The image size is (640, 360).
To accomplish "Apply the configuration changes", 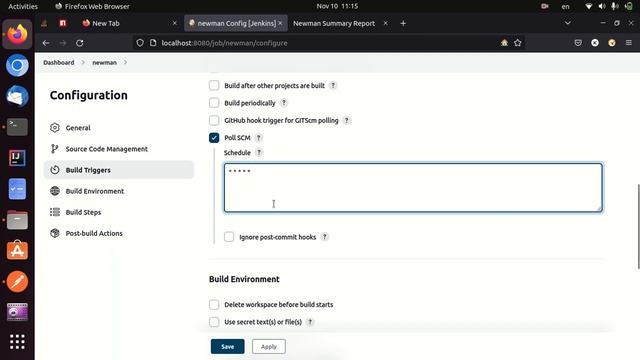I will click(x=269, y=347).
